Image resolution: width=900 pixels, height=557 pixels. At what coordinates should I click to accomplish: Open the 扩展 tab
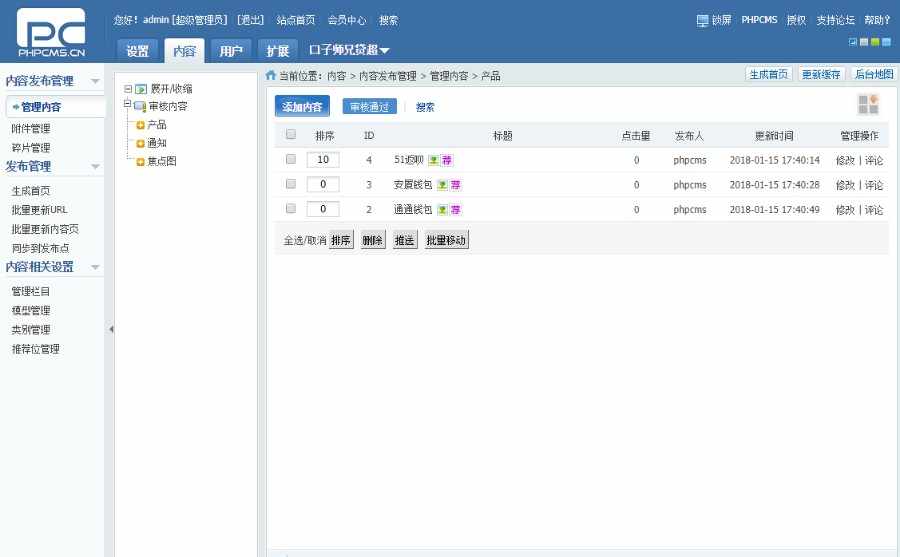[x=278, y=51]
